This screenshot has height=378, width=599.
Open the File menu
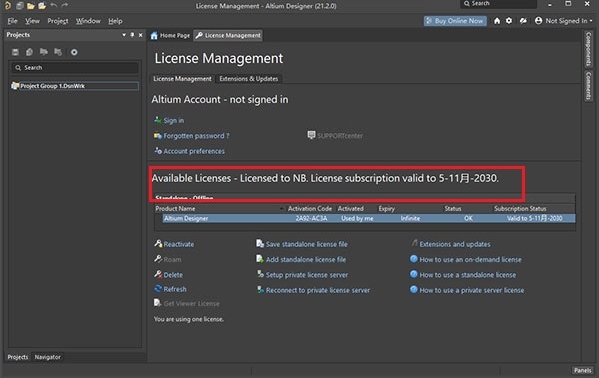click(x=12, y=21)
